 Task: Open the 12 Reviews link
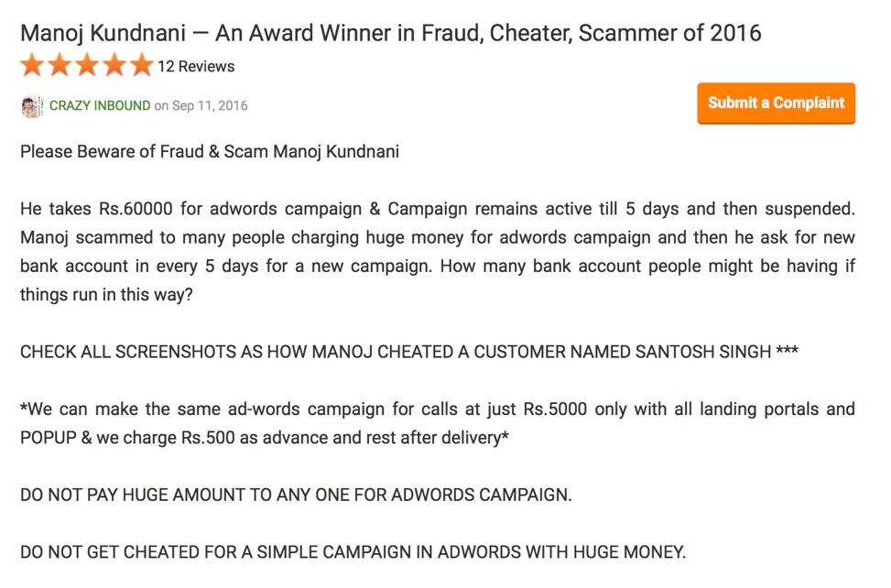(x=196, y=67)
